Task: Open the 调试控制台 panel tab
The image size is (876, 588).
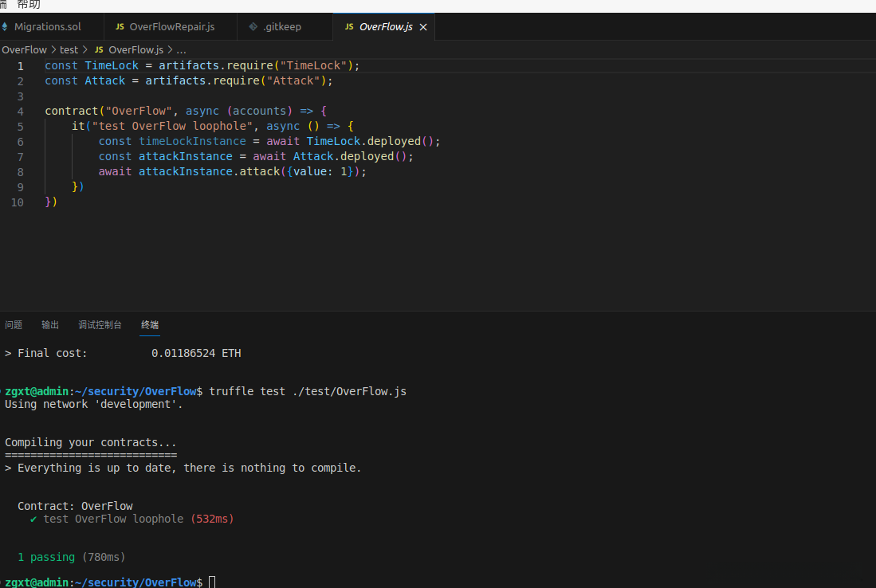Action: point(100,325)
